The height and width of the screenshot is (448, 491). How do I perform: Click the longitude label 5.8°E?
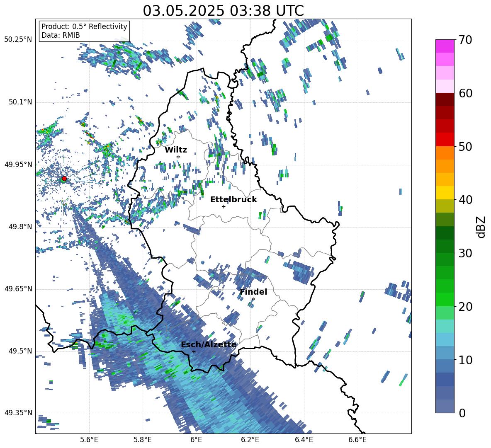tap(143, 440)
